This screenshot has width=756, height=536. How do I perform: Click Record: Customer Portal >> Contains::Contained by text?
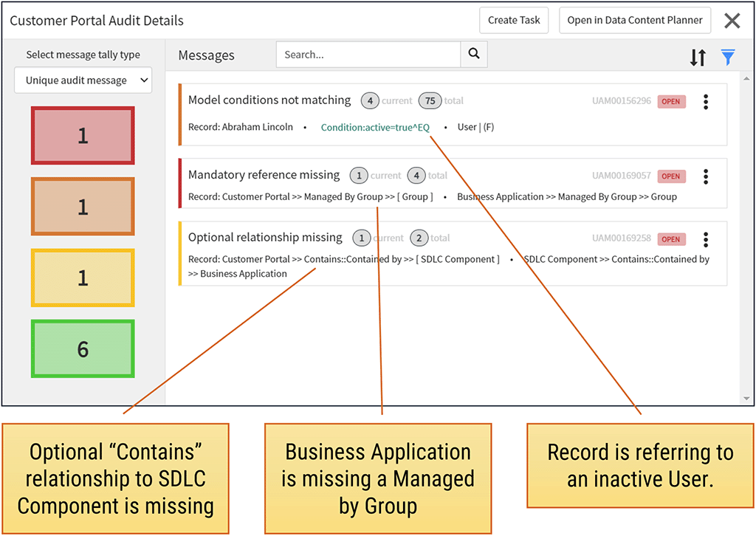344,259
